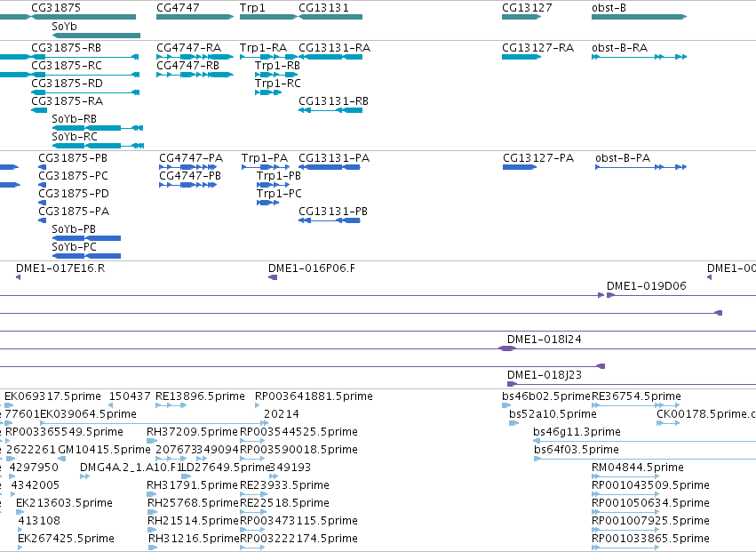Select the CG31875 gene feature

(84, 17)
